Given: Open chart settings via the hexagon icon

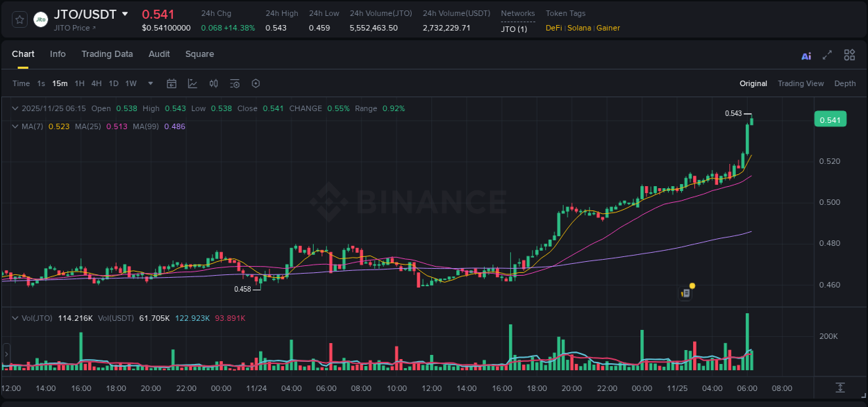Looking at the screenshot, I should 256,83.
